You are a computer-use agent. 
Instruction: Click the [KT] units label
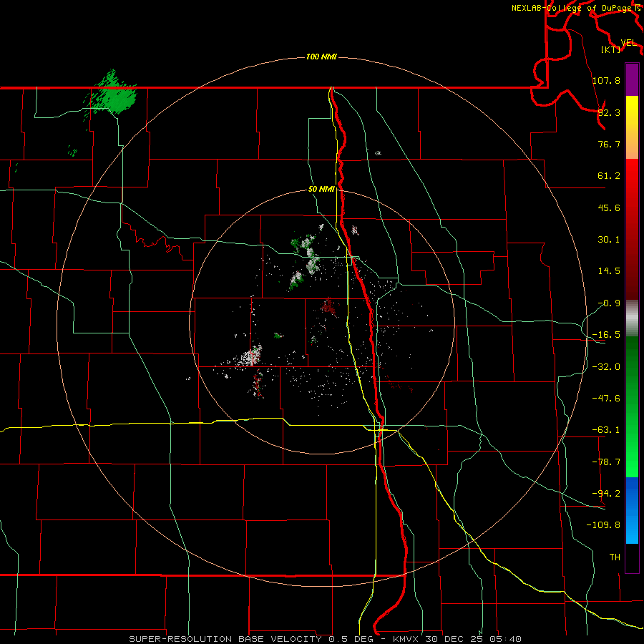click(x=610, y=49)
